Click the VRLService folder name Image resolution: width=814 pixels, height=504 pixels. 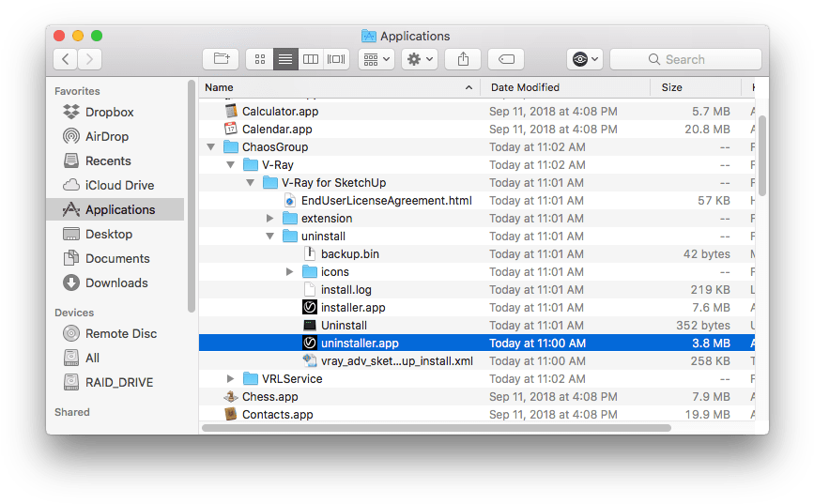[x=292, y=379]
